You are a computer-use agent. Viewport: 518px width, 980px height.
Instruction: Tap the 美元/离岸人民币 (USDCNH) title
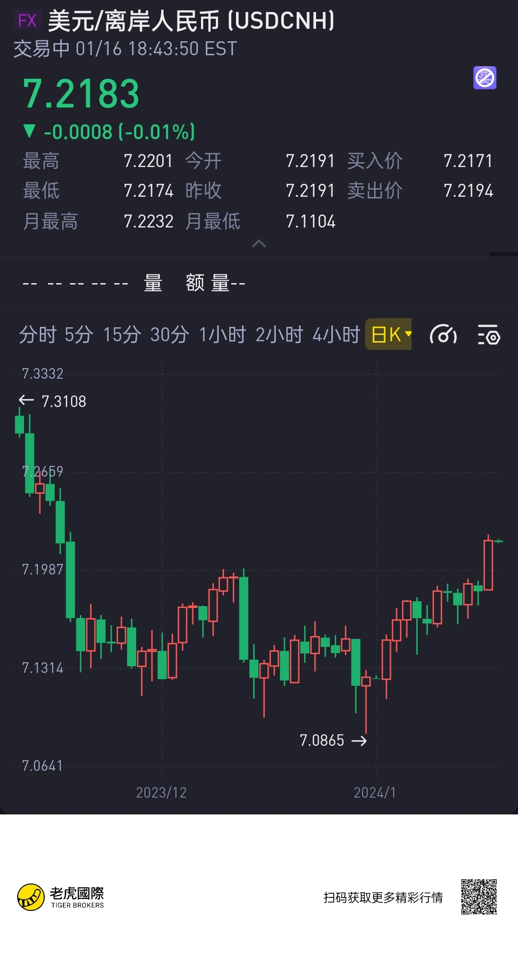[191, 21]
